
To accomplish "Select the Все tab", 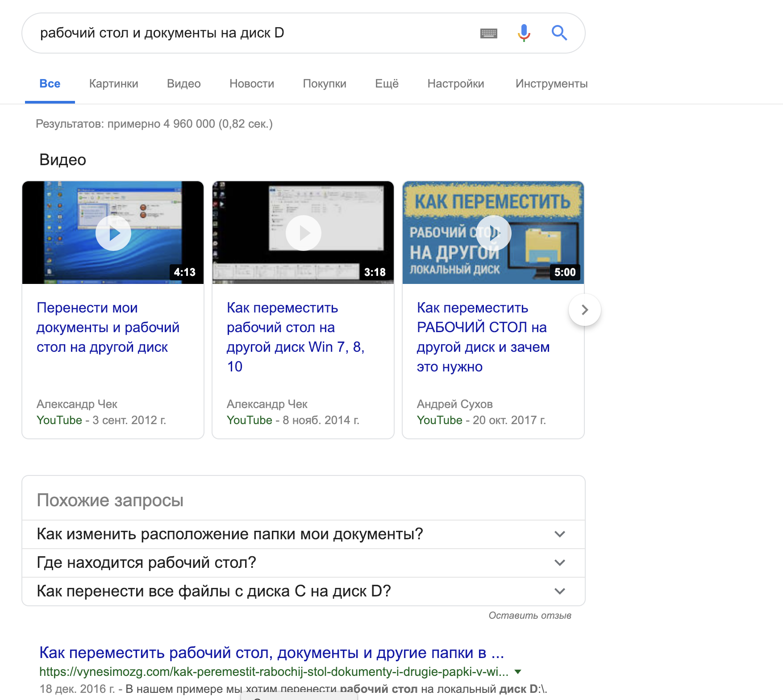I will click(x=50, y=84).
